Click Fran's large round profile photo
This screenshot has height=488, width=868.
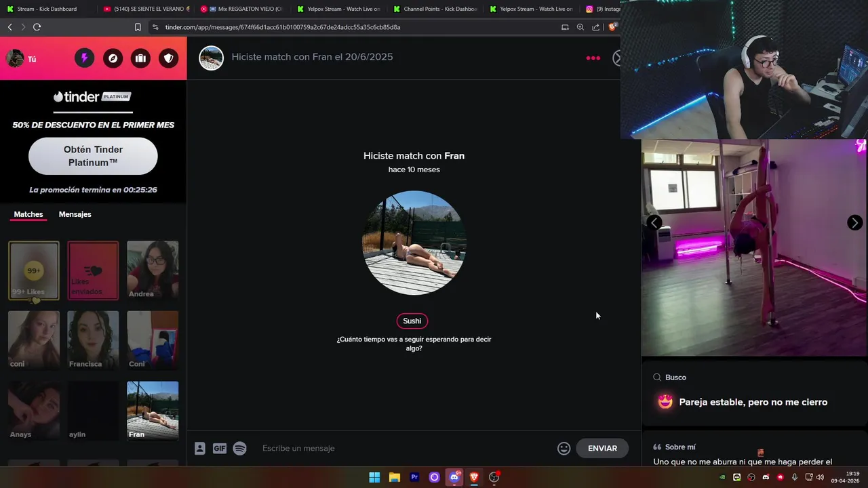(414, 243)
